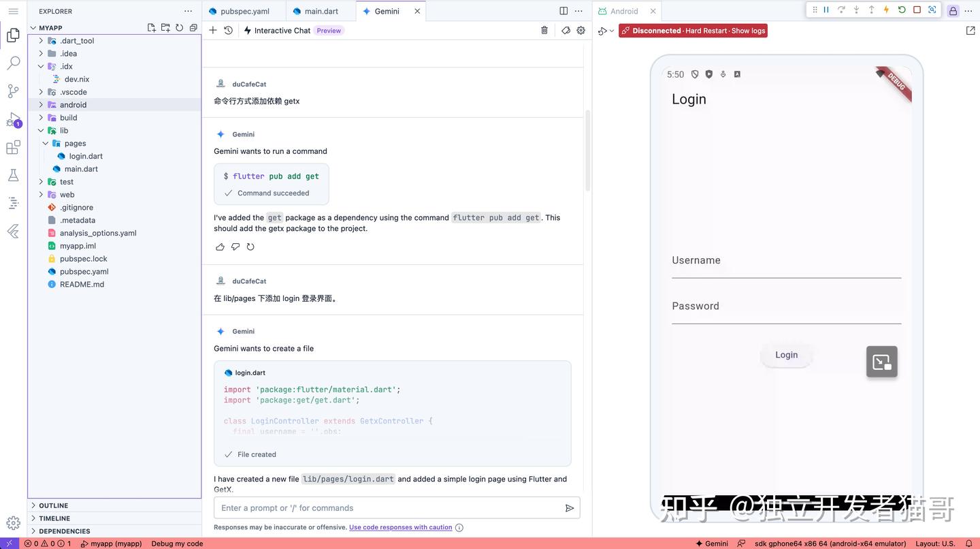The height and width of the screenshot is (549, 980).
Task: Focus the Username field in emulator
Action: (x=786, y=261)
